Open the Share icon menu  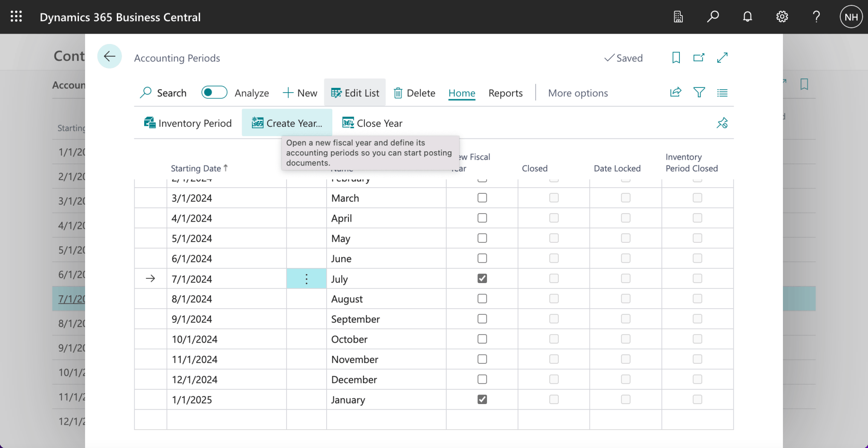click(x=676, y=93)
